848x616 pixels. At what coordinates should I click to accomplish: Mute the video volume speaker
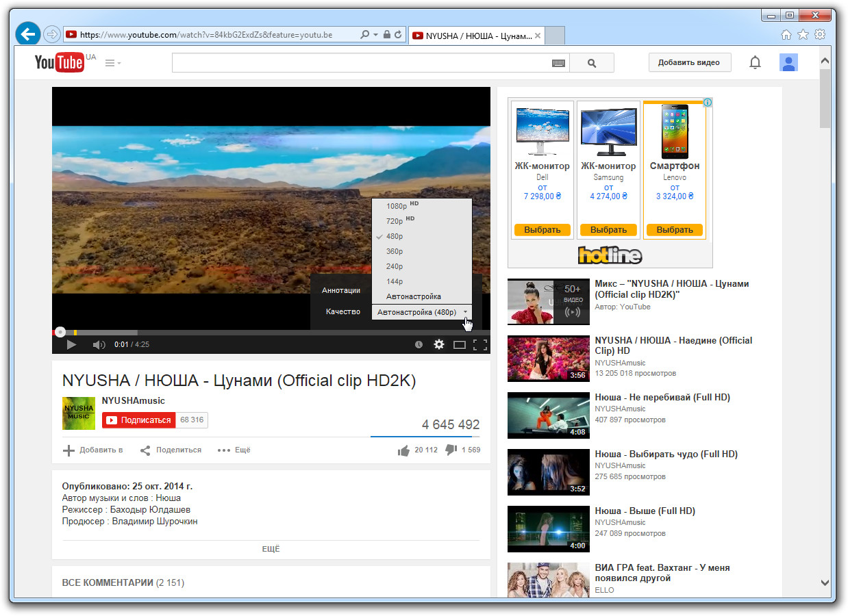point(99,344)
